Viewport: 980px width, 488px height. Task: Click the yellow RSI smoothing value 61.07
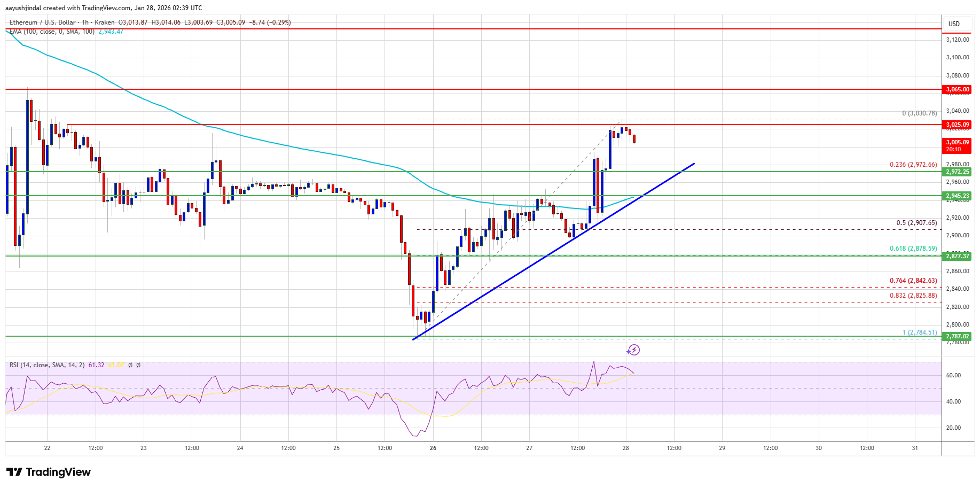[x=116, y=366]
